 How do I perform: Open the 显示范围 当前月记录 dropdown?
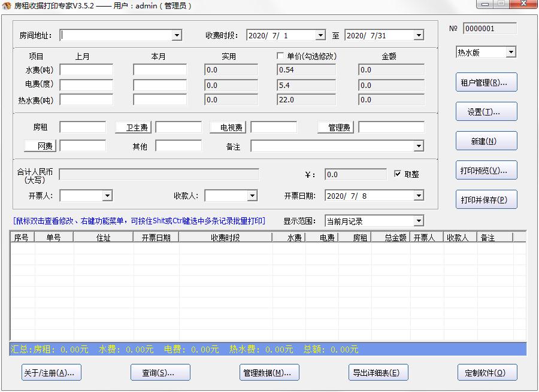(419, 221)
